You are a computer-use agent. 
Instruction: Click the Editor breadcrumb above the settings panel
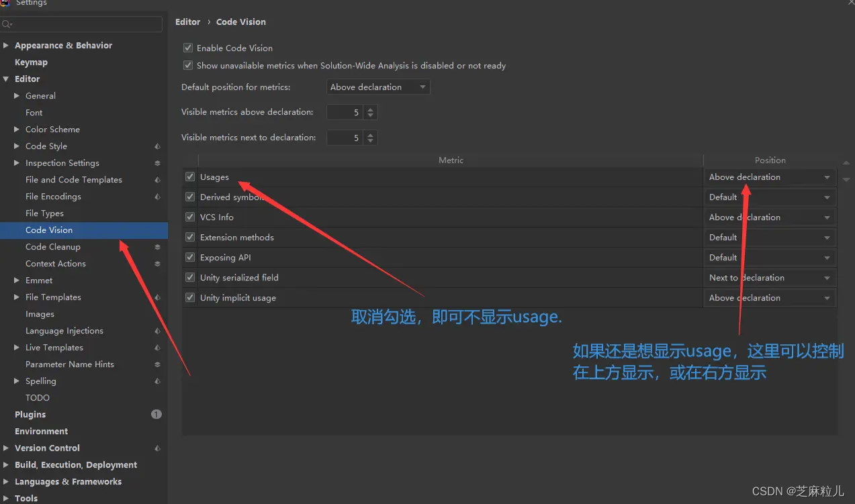(187, 21)
